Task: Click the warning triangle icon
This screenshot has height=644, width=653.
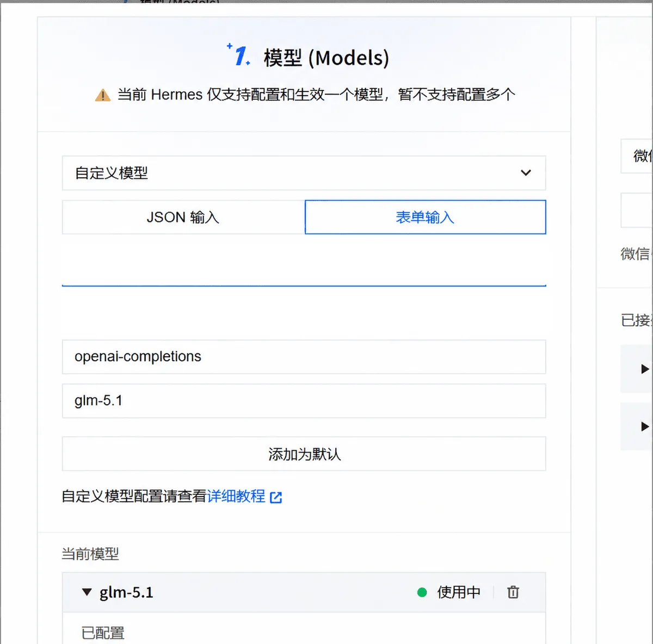Action: point(102,96)
